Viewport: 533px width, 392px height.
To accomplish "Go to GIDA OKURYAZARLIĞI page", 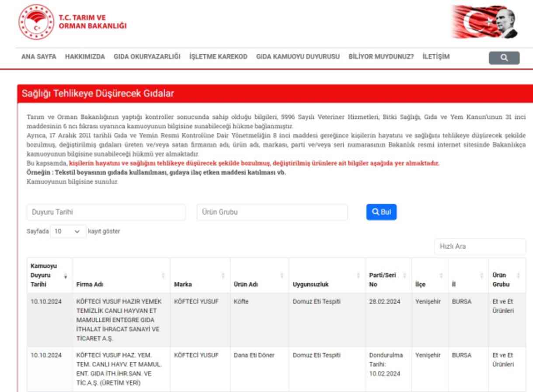I will tap(147, 57).
